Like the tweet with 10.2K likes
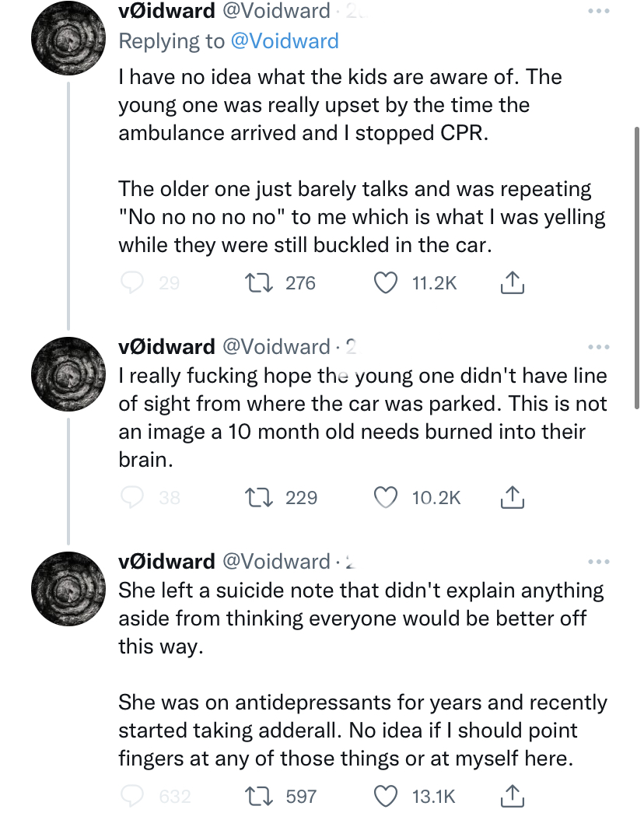This screenshot has height=820, width=644. click(x=387, y=497)
